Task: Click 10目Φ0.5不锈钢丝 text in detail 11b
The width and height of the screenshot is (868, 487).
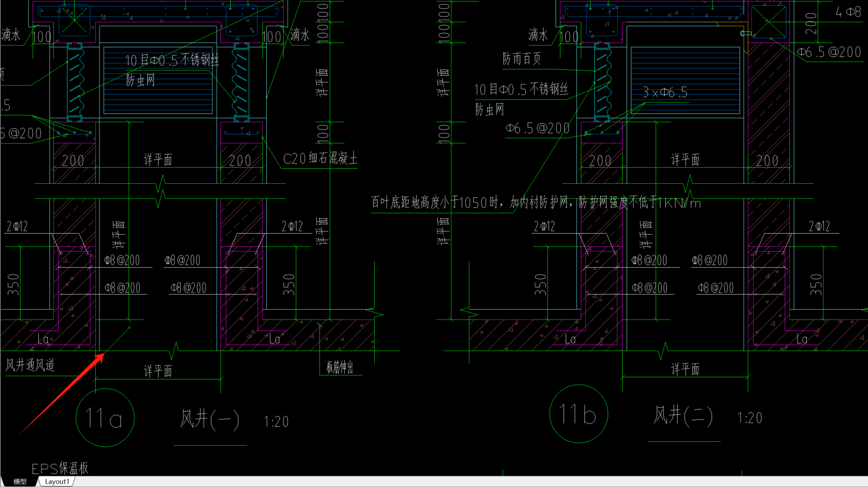Action: point(521,89)
